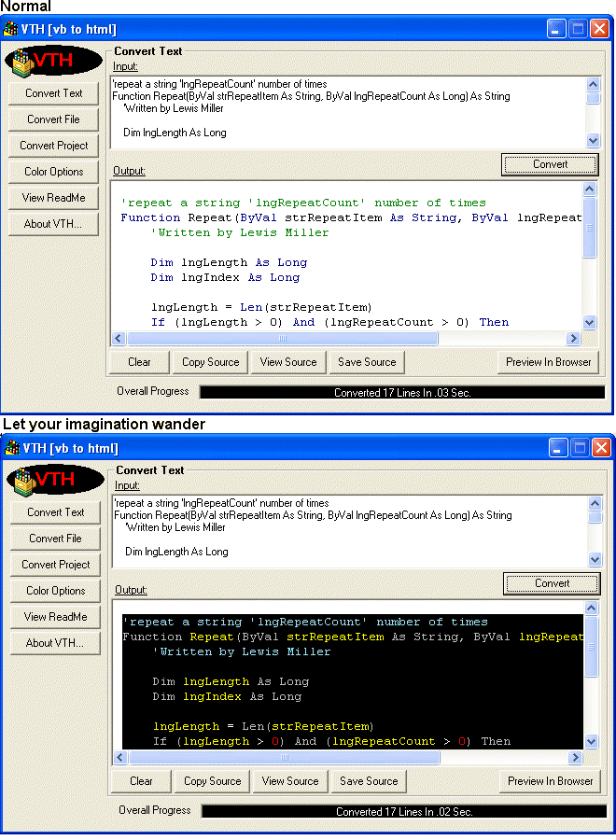The height and width of the screenshot is (840, 616).
Task: Click the title bar app icon of the Normal window
Action: pyautogui.click(x=11, y=29)
